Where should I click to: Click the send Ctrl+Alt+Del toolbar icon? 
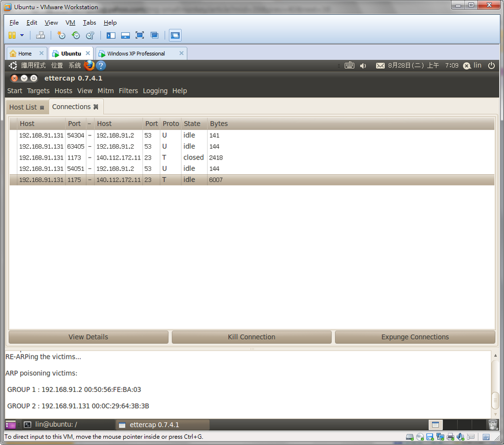(40, 35)
